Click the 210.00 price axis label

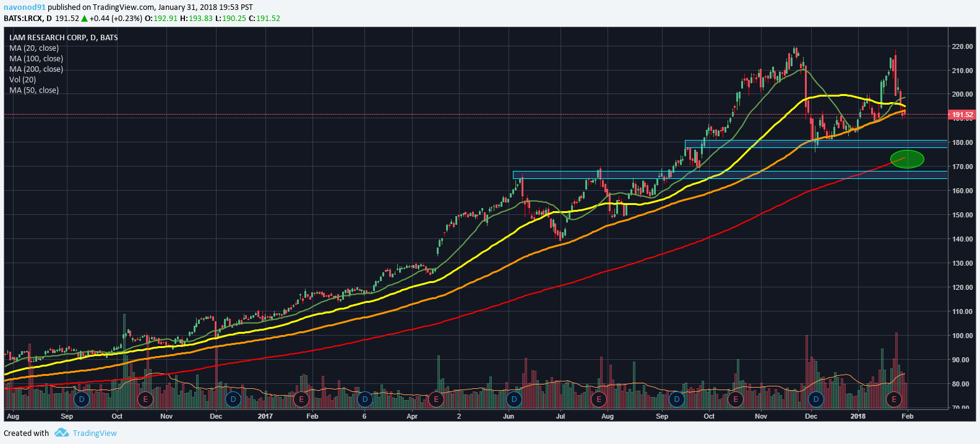962,71
